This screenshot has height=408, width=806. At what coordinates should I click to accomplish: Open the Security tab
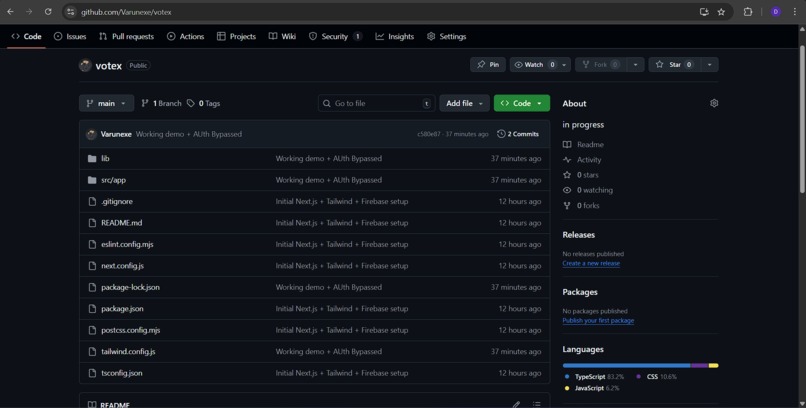[335, 36]
